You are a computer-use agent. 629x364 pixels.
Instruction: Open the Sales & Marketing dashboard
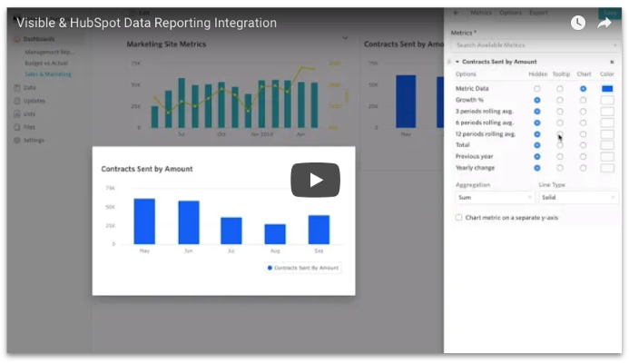click(x=48, y=74)
